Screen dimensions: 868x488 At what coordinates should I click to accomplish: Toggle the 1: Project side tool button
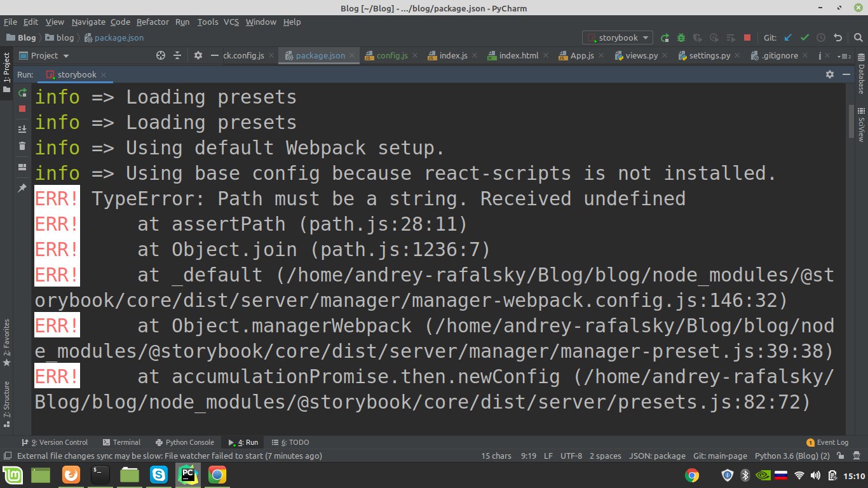pyautogui.click(x=7, y=73)
